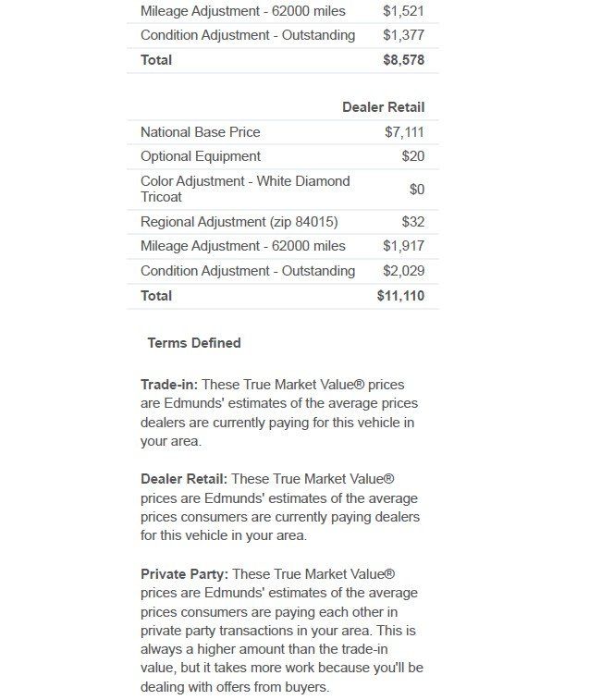Click the $32 regional adjustment value
Screen dimensions: 589x700
coord(413,222)
